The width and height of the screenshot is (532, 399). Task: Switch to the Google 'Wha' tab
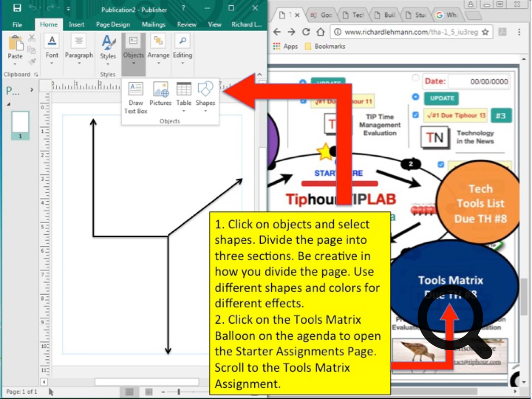(448, 15)
